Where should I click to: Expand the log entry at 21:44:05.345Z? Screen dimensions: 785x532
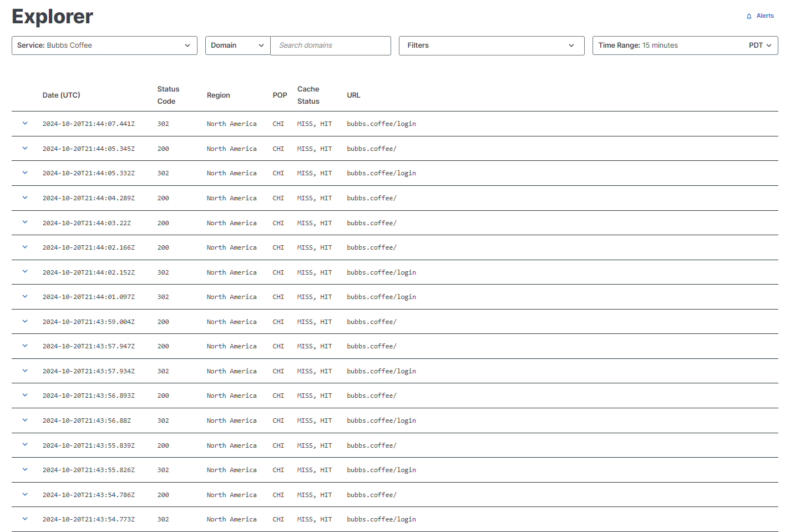click(24, 148)
